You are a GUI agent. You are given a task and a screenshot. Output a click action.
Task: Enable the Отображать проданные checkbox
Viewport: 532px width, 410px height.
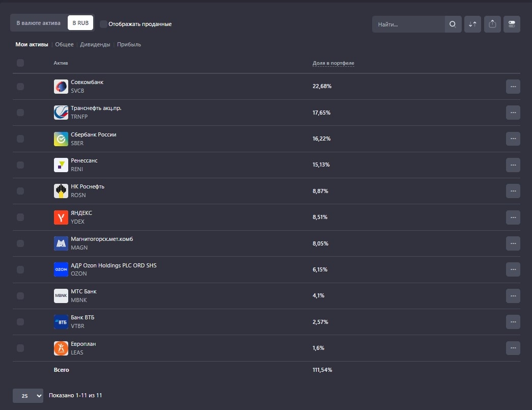coord(103,24)
